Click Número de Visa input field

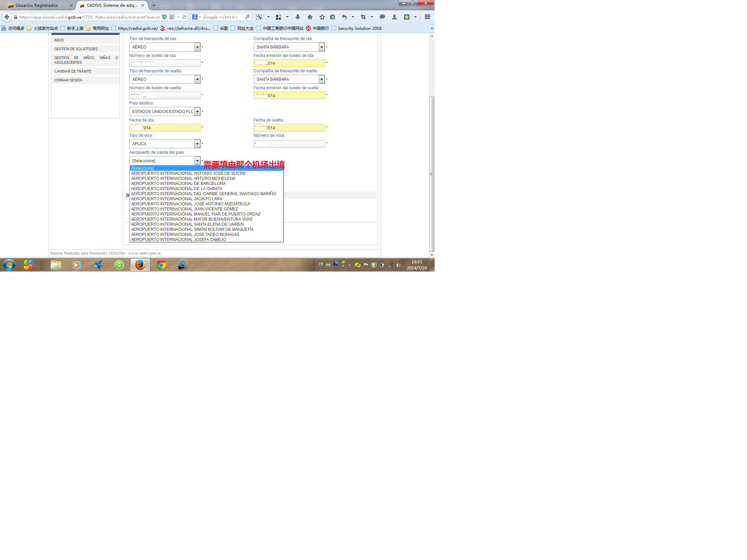(289, 144)
